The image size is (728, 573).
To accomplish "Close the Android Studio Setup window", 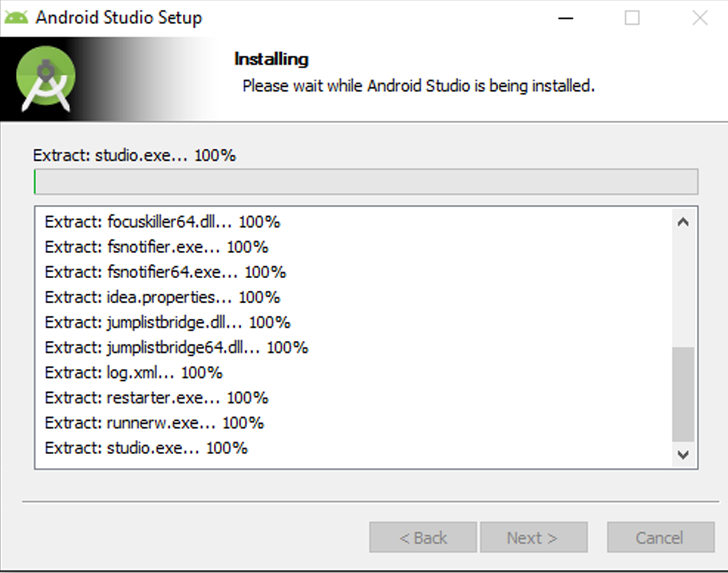I will [x=700, y=18].
